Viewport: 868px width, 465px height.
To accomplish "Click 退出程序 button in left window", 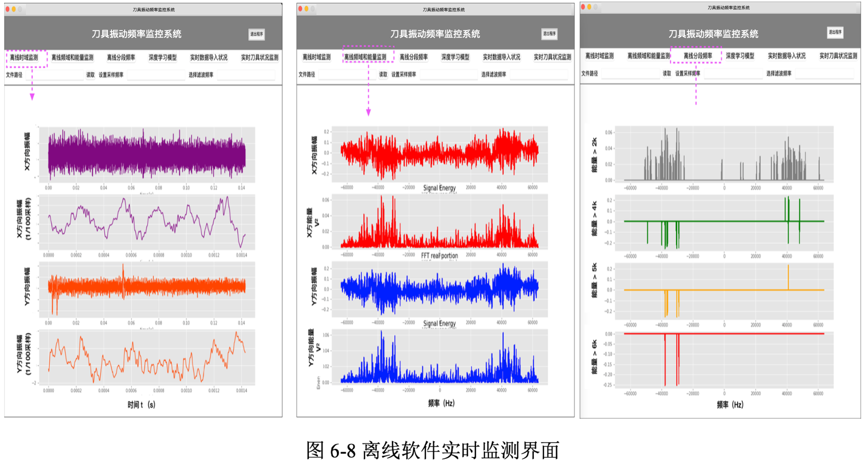I will 256,34.
